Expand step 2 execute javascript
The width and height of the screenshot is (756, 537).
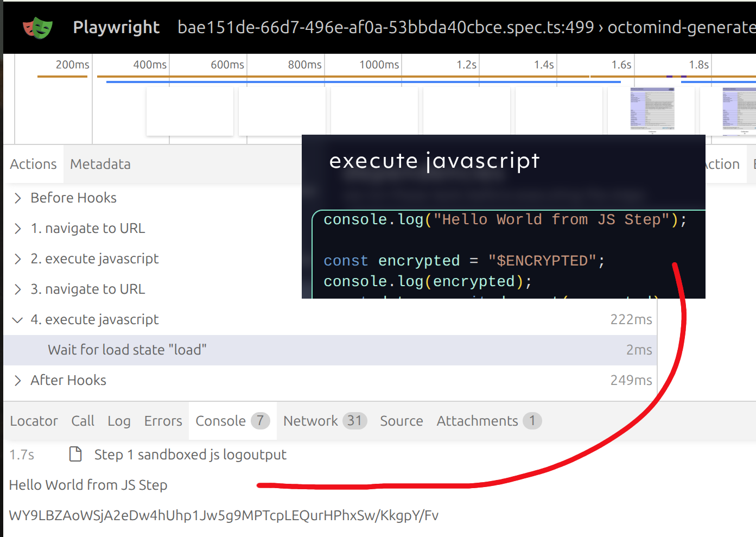coord(18,258)
